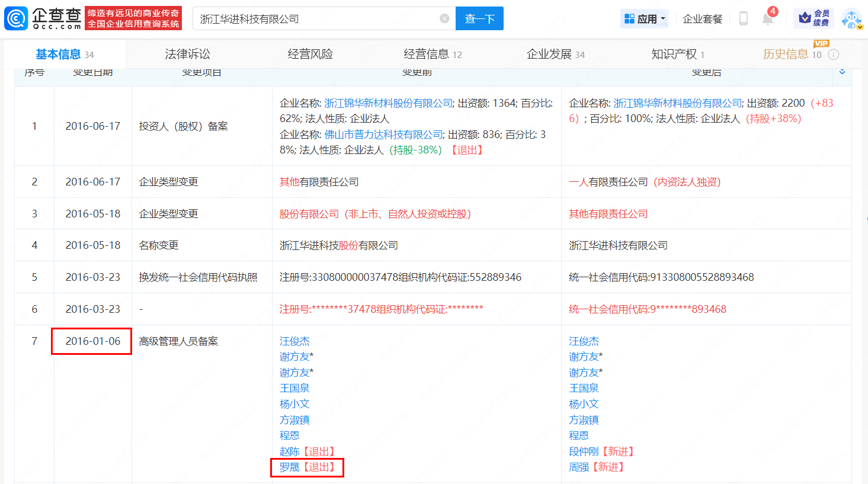Image resolution: width=868 pixels, height=484 pixels.
Task: Open the 知识产权 tab
Action: 674,55
